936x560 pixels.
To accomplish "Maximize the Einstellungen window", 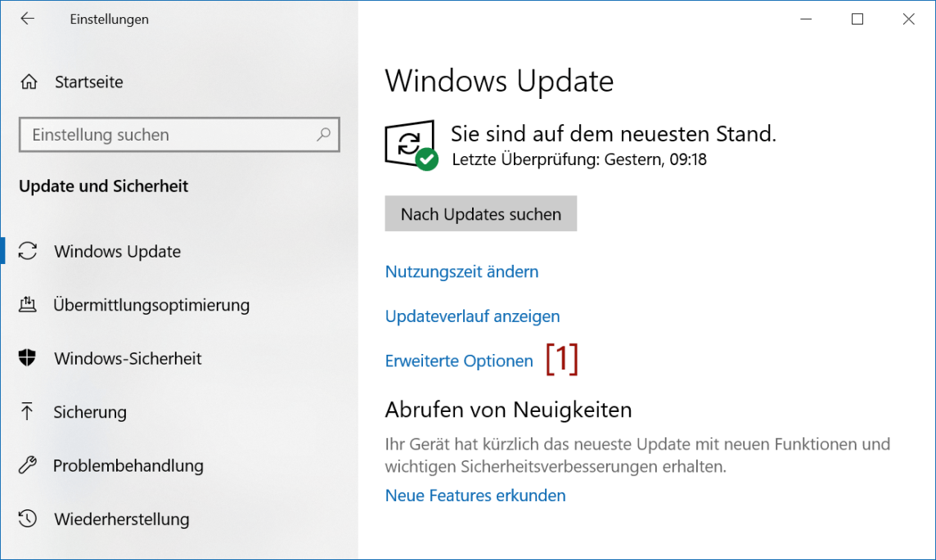I will point(857,19).
